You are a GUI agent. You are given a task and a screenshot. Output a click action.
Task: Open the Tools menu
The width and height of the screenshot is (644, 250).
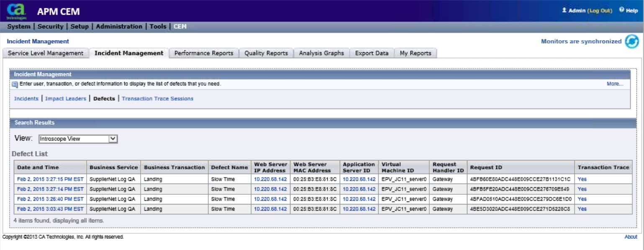tap(158, 26)
